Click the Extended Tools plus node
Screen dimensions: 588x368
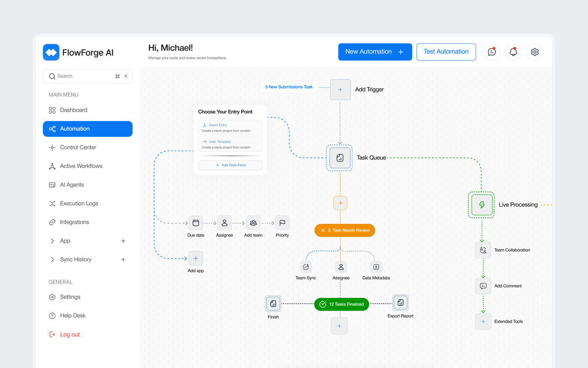pyautogui.click(x=483, y=321)
